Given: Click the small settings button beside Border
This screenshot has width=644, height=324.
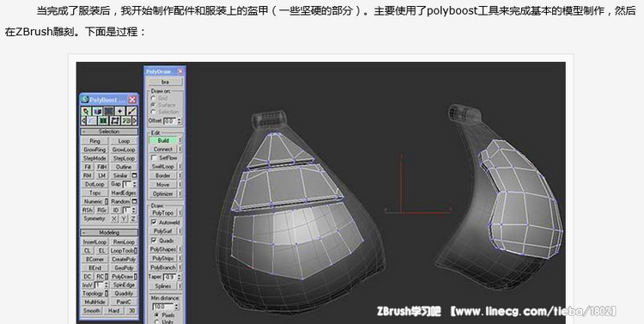Looking at the screenshot, I should pyautogui.click(x=180, y=175).
